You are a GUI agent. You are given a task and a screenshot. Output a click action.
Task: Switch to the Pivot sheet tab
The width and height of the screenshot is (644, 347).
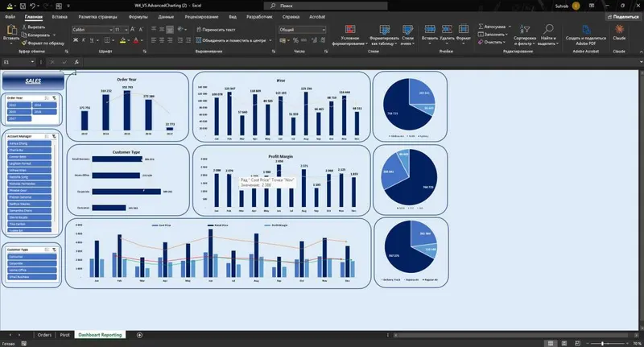click(65, 335)
